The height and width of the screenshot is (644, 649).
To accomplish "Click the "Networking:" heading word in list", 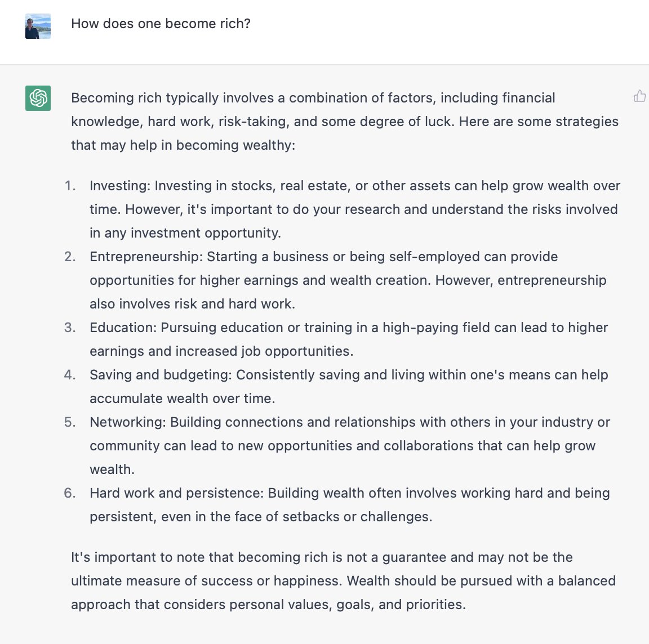I will pyautogui.click(x=127, y=422).
